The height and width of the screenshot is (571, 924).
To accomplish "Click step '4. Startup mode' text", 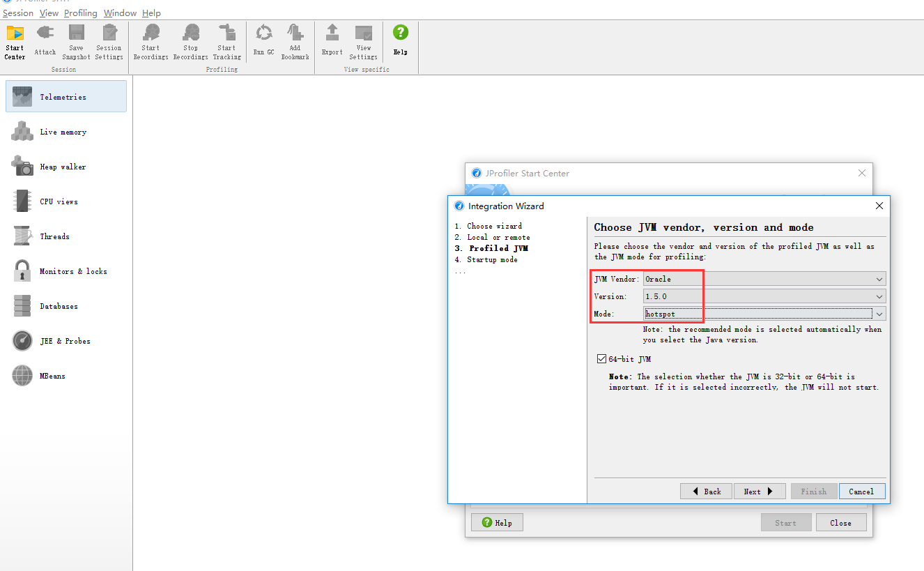I will pyautogui.click(x=486, y=259).
